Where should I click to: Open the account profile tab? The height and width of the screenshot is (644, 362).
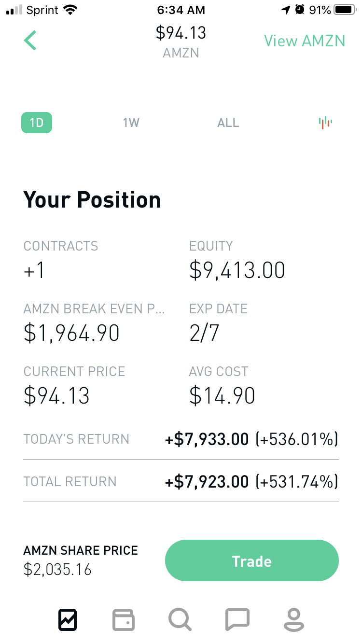pos(293,619)
